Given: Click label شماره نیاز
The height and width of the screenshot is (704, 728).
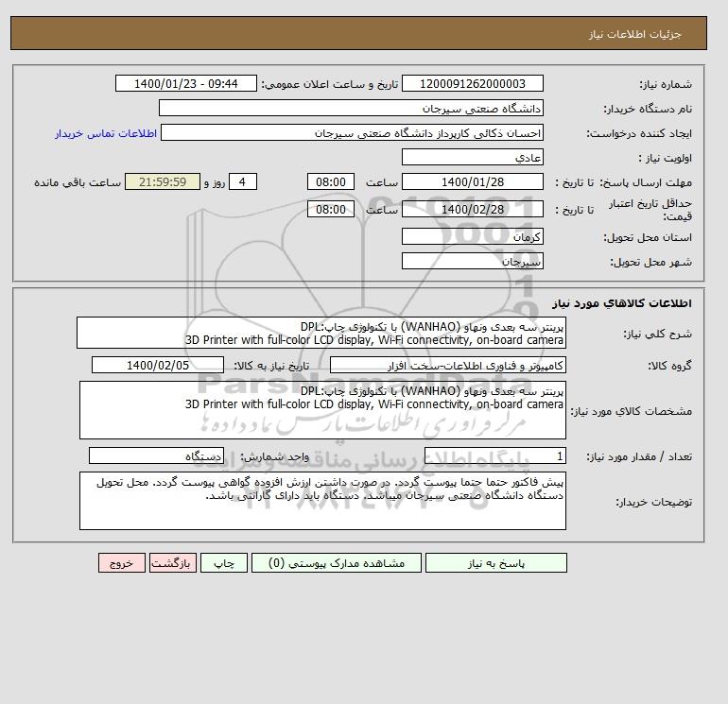Looking at the screenshot, I should click(x=666, y=84).
